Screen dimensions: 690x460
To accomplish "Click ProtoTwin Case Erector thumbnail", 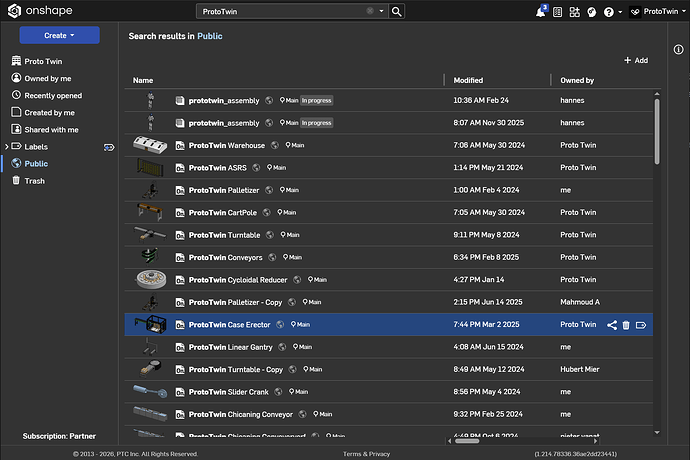I will click(150, 324).
